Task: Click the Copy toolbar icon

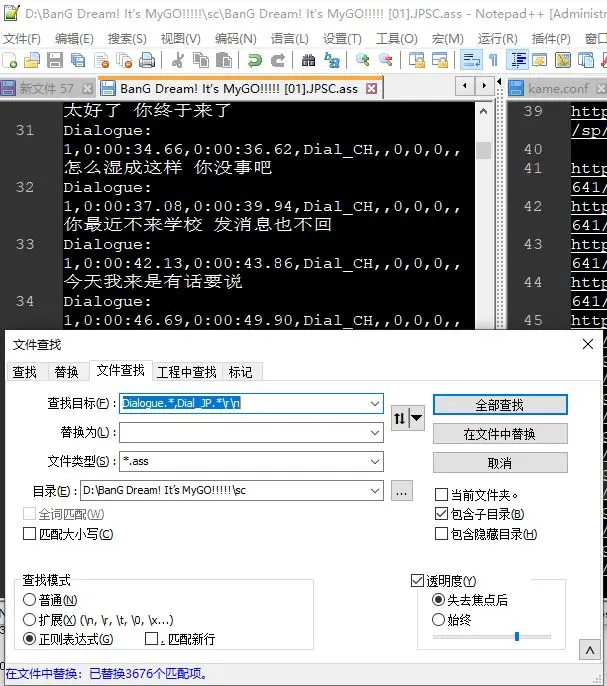Action: pos(201,60)
